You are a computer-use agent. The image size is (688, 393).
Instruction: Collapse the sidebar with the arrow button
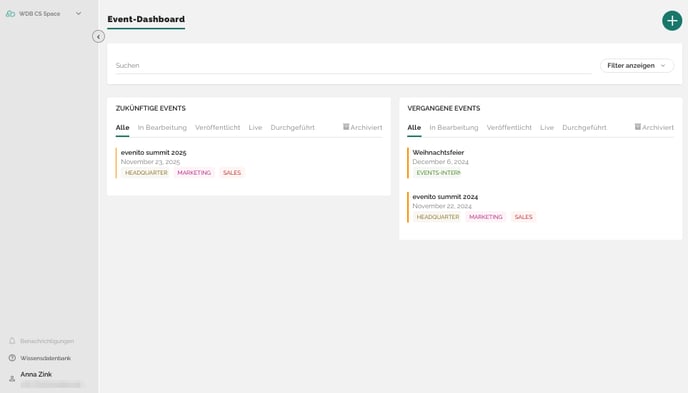pos(98,36)
